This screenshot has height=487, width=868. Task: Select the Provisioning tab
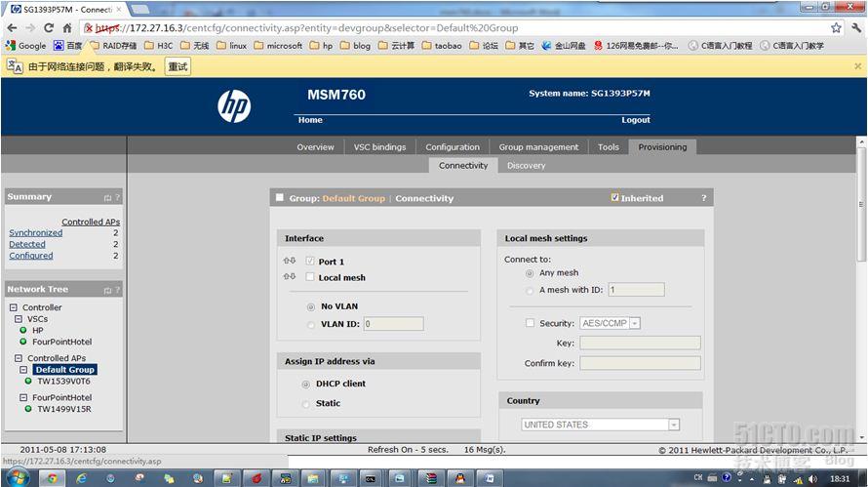pos(662,146)
